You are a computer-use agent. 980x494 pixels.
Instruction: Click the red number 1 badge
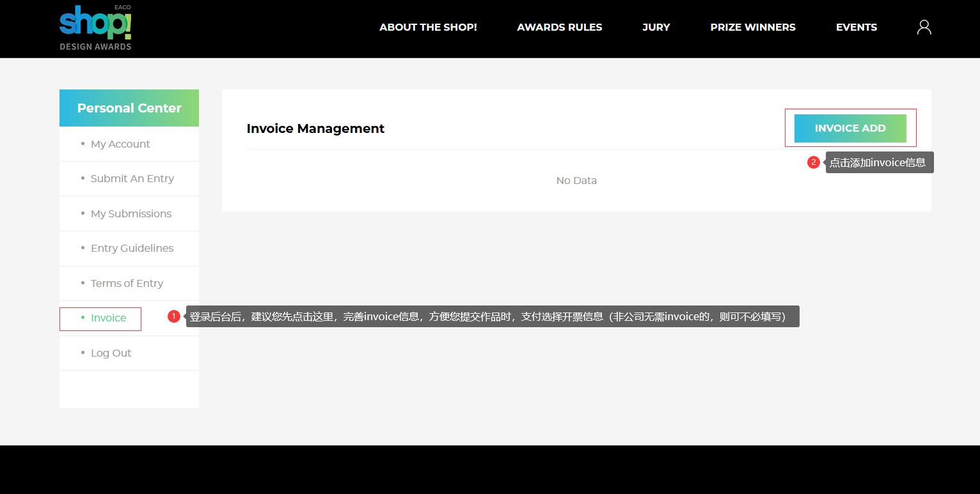coord(173,316)
